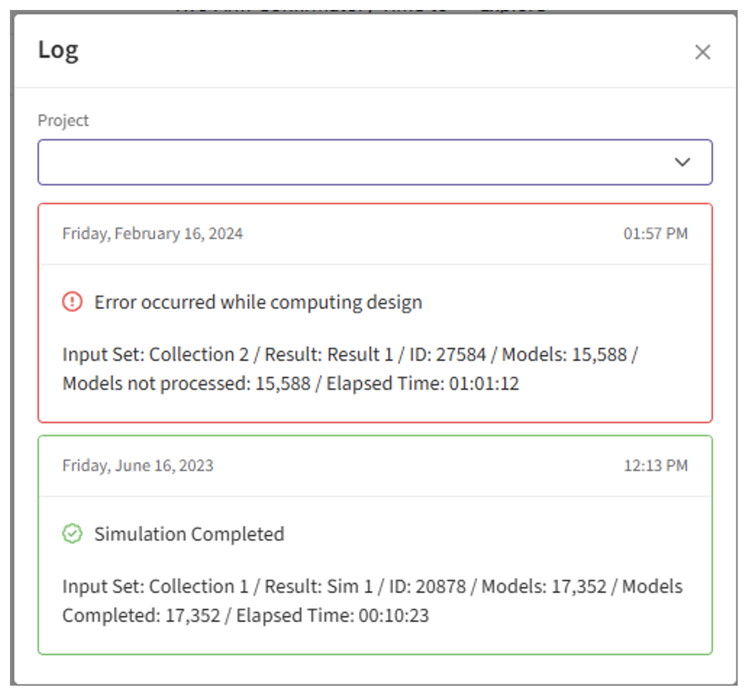Click the green simulation completed checkmark icon
The width and height of the screenshot is (747, 700).
pyautogui.click(x=72, y=534)
